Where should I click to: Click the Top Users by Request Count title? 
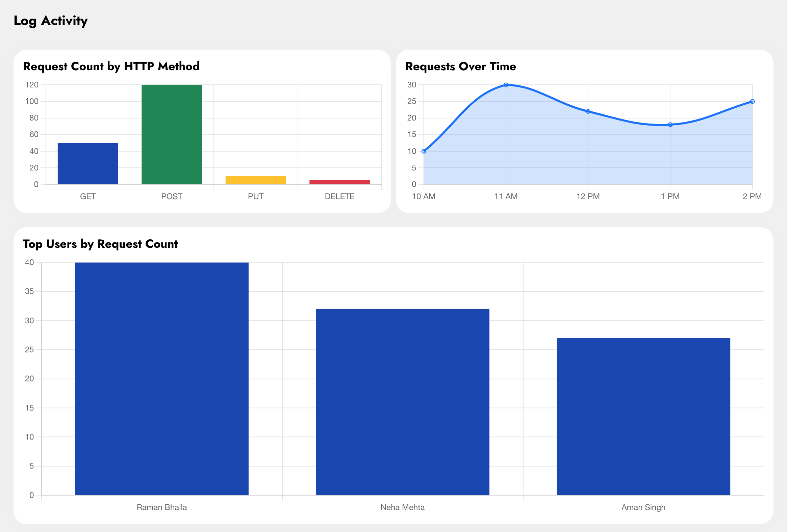(100, 244)
